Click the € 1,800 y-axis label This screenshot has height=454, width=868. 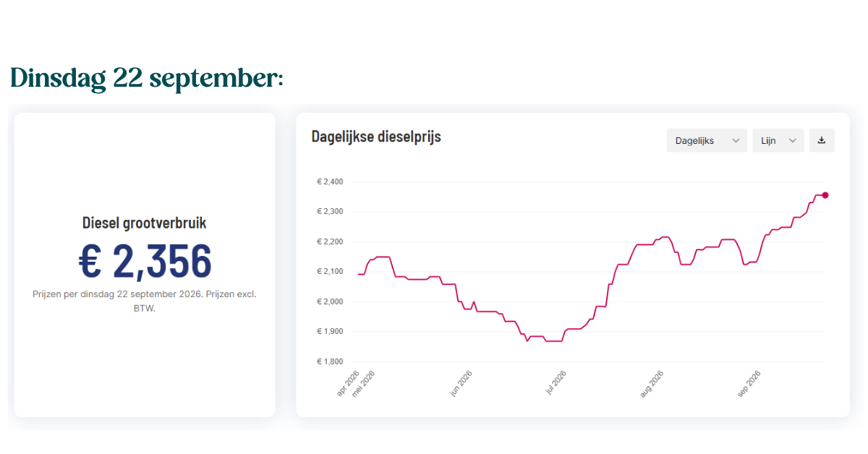click(x=330, y=361)
